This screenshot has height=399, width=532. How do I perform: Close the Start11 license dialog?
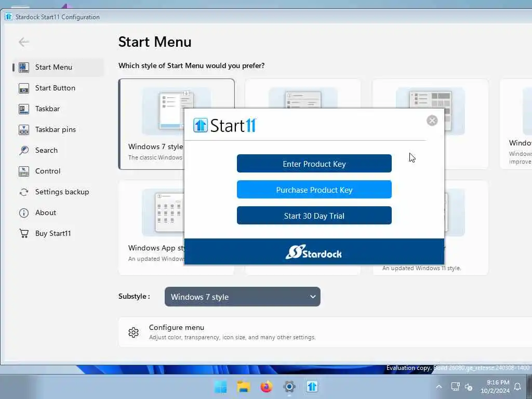432,121
